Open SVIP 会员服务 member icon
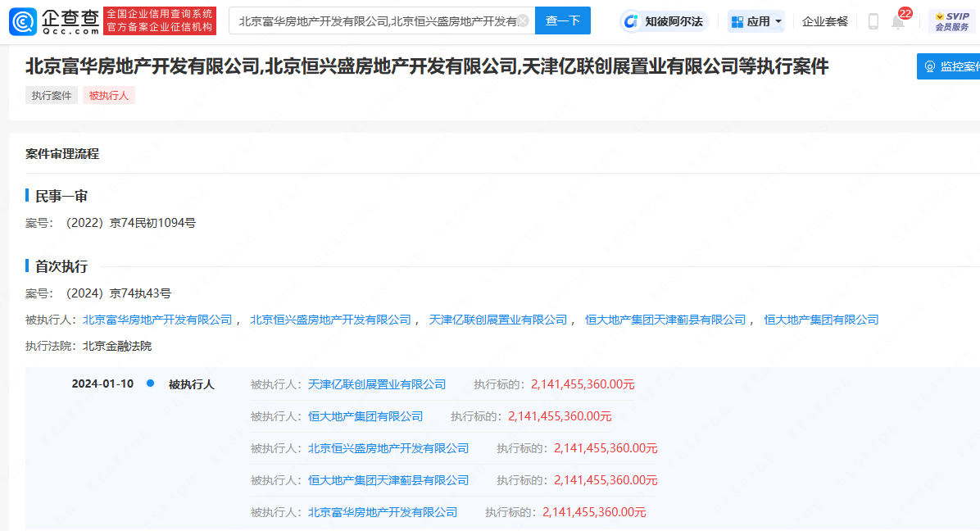980x531 pixels. 952,21
